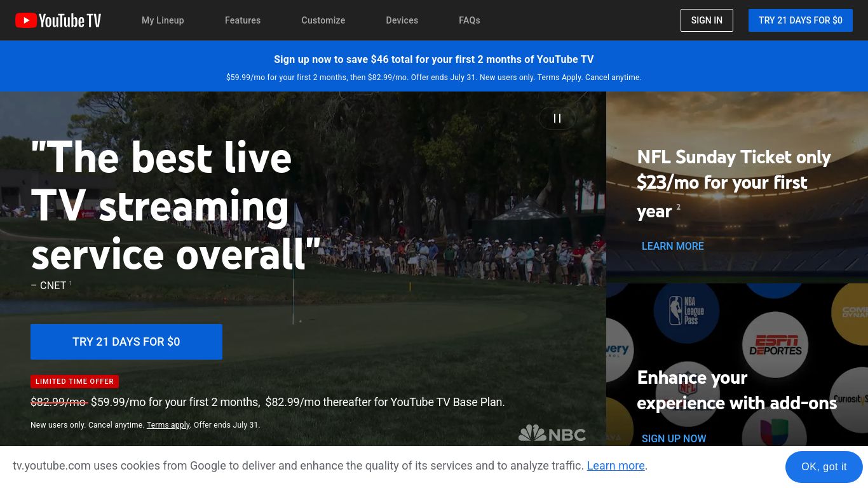The height and width of the screenshot is (488, 868).
Task: Pause the hero background video
Action: pos(557,118)
